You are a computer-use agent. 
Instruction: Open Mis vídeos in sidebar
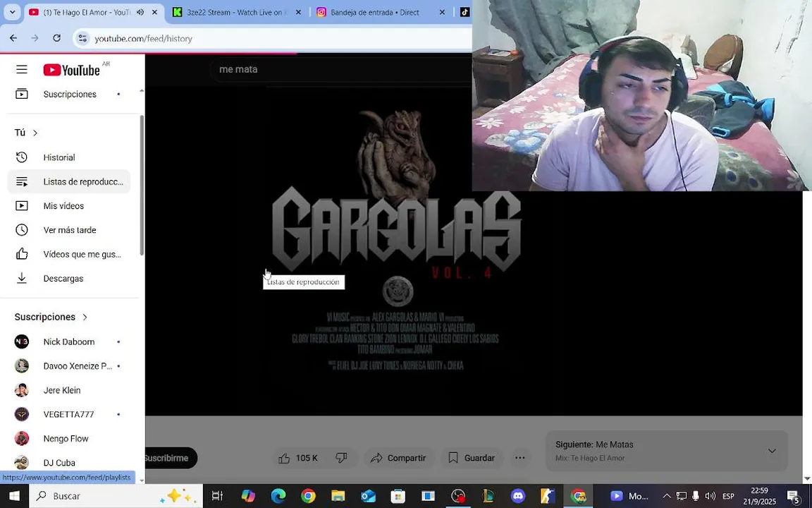pyautogui.click(x=69, y=206)
